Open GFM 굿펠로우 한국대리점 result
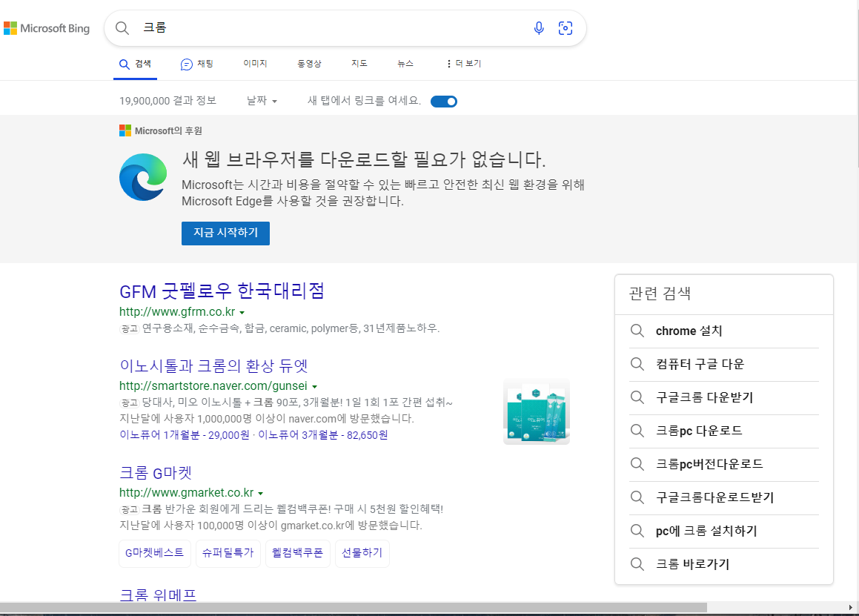 tap(222, 291)
